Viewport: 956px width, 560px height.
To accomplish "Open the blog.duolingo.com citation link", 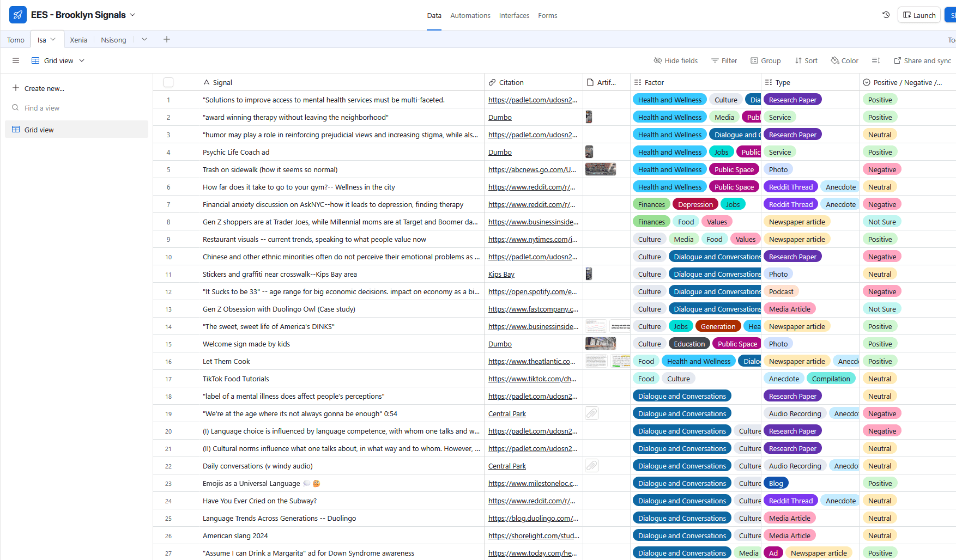I will click(x=533, y=518).
